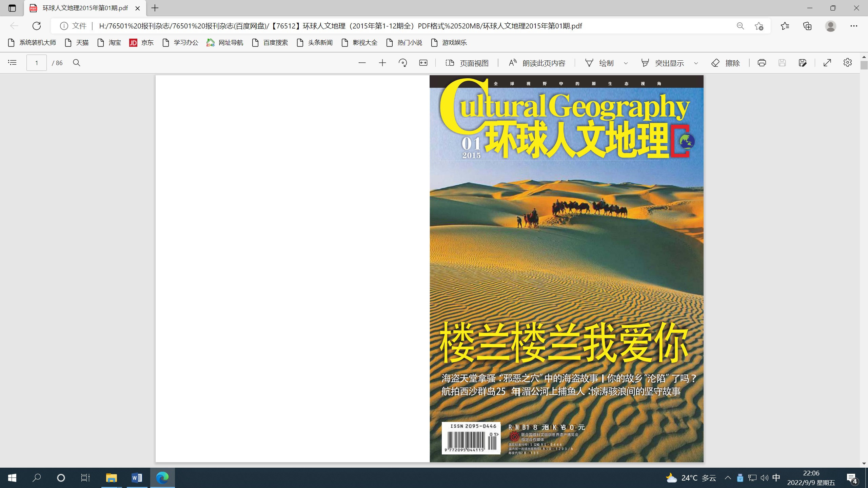Viewport: 868px width, 488px height.
Task: Open Task View on taskbar
Action: (x=85, y=478)
